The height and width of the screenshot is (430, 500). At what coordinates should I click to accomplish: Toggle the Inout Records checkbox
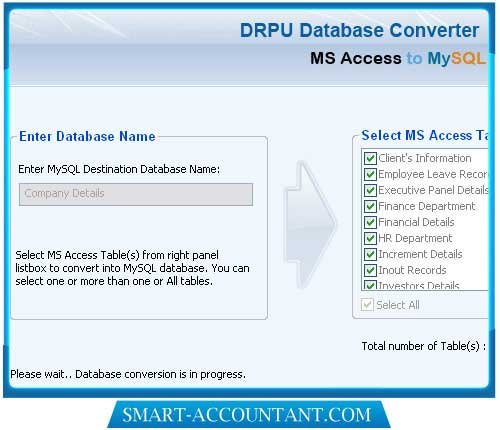[x=370, y=270]
